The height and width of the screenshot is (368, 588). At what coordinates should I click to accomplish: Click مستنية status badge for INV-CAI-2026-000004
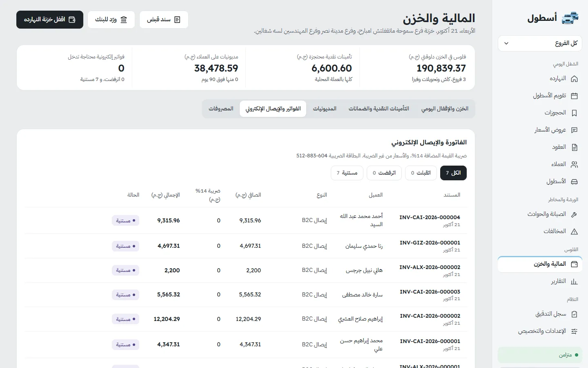pyautogui.click(x=126, y=221)
